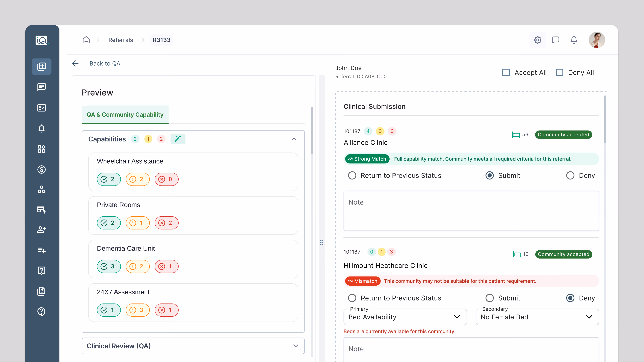Open the Primary Bed Availability dropdown
The height and width of the screenshot is (362, 644).
click(405, 317)
